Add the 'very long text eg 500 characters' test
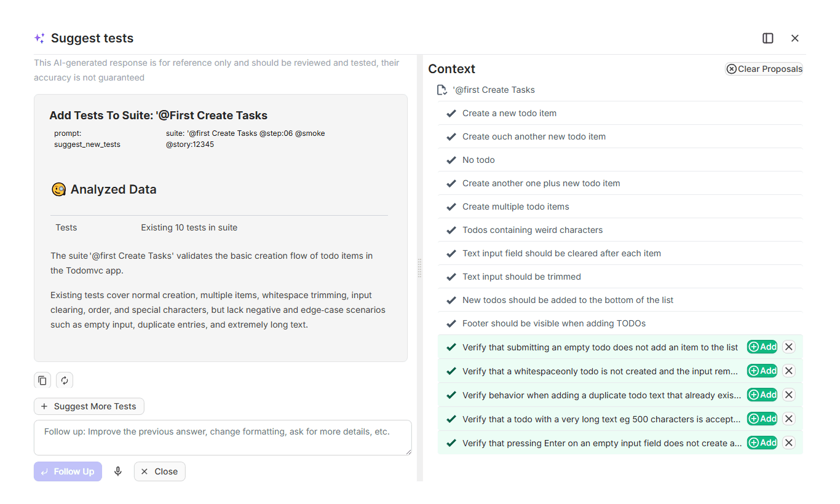Viewport: 840px width, 504px height. (x=762, y=419)
